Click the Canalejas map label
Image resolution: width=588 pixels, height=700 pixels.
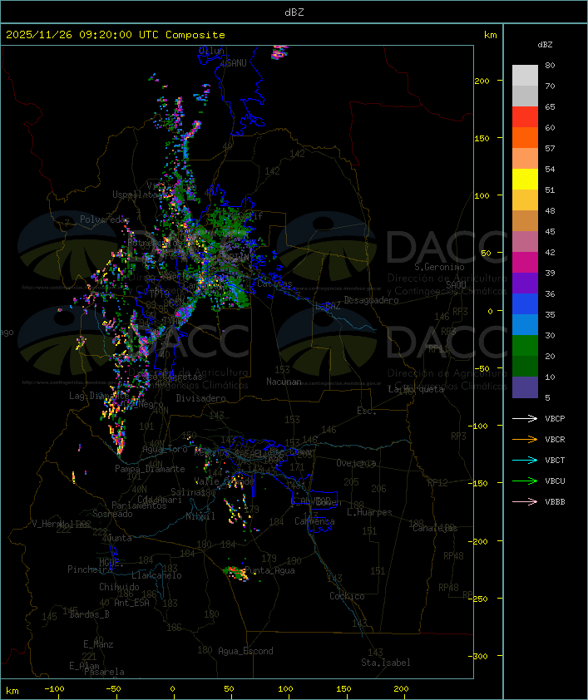(x=435, y=528)
